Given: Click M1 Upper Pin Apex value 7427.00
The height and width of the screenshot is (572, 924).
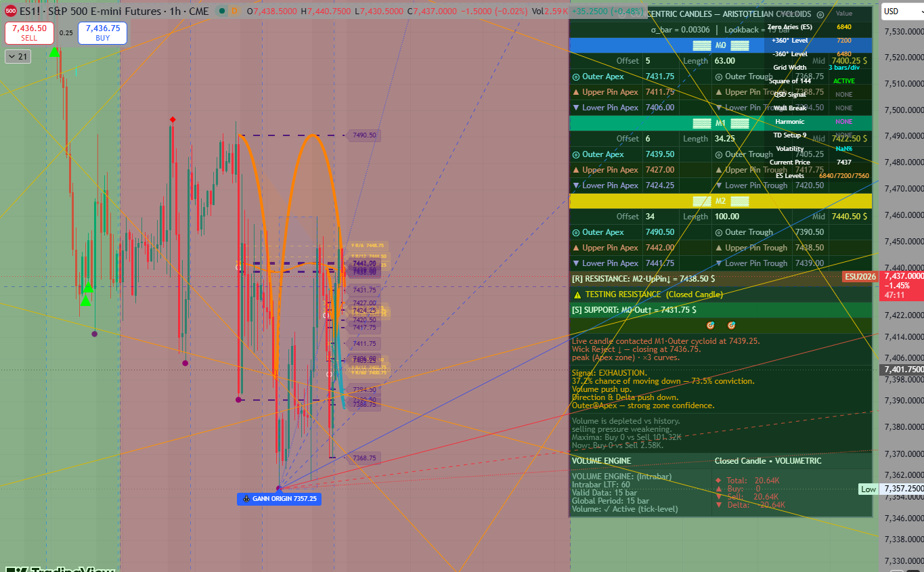Looking at the screenshot, I should click(x=660, y=170).
